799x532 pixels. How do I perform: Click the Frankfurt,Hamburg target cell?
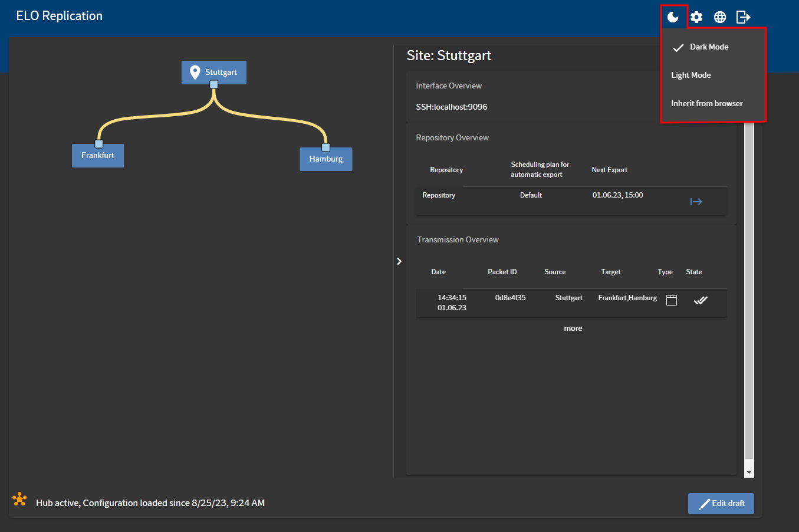(x=627, y=298)
